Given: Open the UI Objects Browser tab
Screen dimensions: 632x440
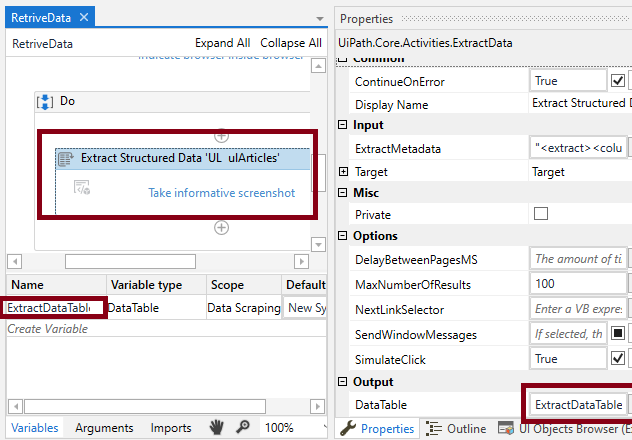Looking at the screenshot, I should click(x=563, y=429).
